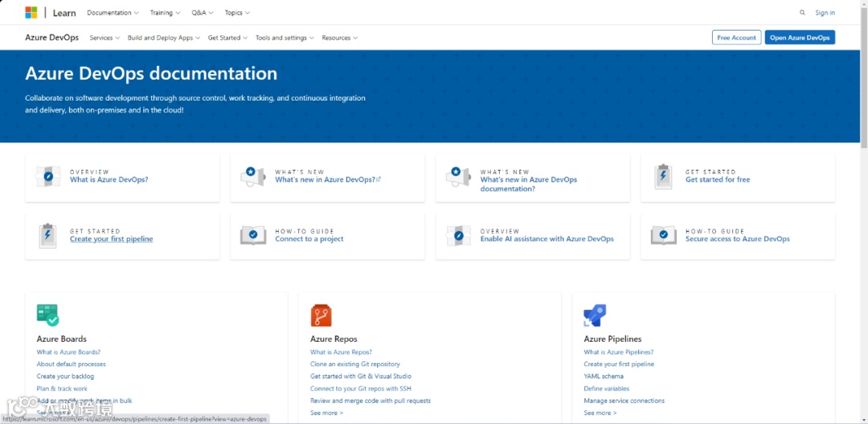This screenshot has width=868, height=424.
Task: Open the Build and Deploy Apps menu
Action: click(164, 38)
